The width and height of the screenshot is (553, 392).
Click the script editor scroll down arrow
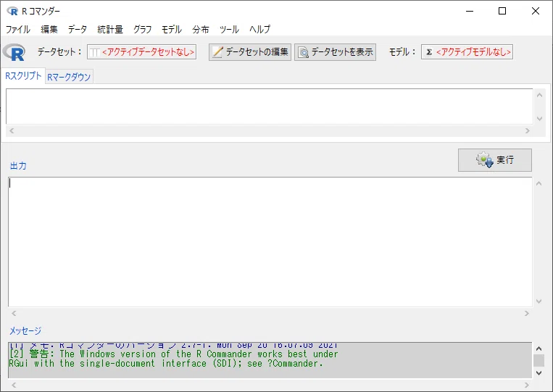[x=539, y=119]
